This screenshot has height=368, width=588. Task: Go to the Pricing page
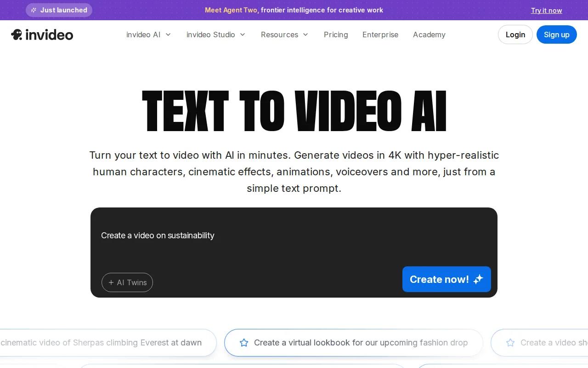(x=336, y=34)
